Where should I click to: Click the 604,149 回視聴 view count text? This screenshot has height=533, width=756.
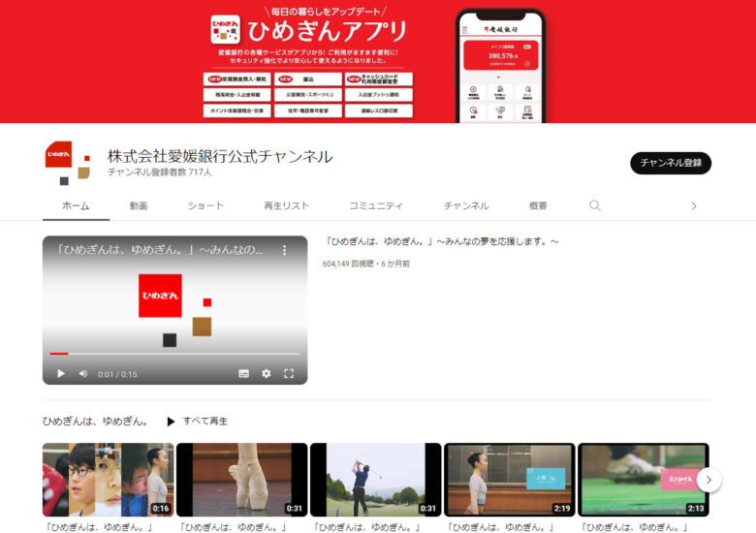click(x=348, y=264)
